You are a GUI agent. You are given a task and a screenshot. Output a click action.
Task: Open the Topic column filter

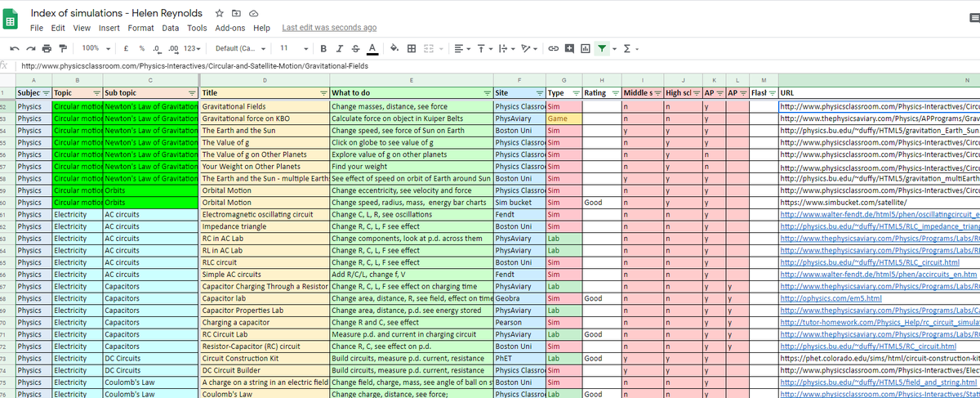(97, 93)
